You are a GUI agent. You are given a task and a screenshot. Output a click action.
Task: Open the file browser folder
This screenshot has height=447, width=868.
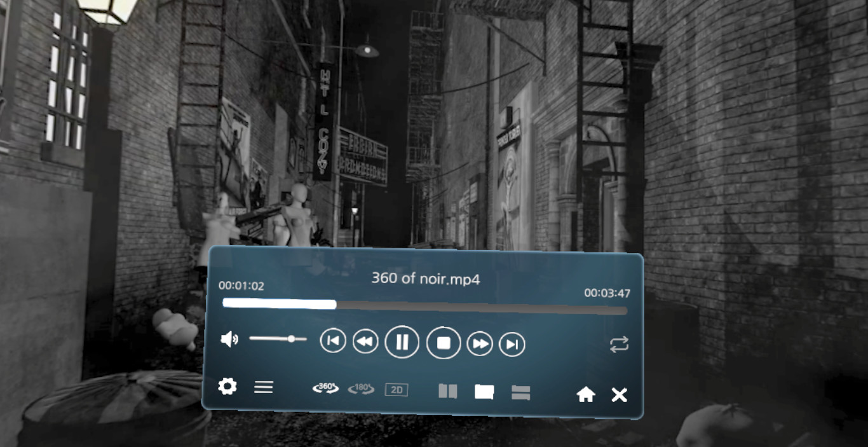(x=484, y=392)
